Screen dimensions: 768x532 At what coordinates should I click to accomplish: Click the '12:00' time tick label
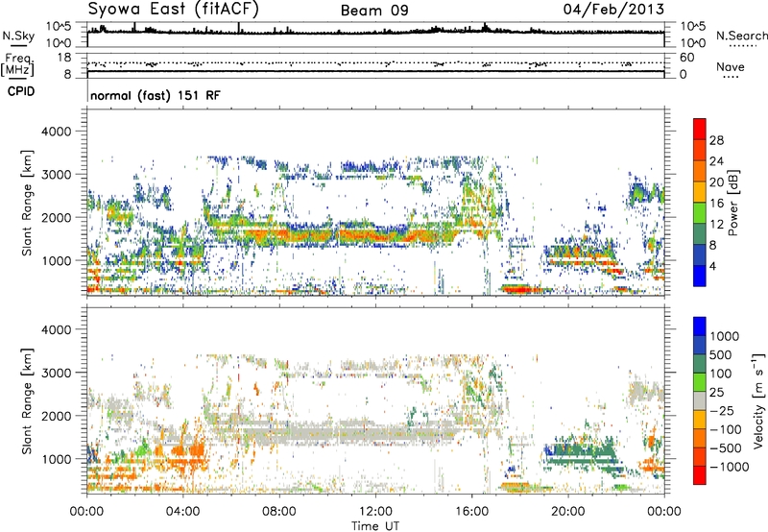375,512
